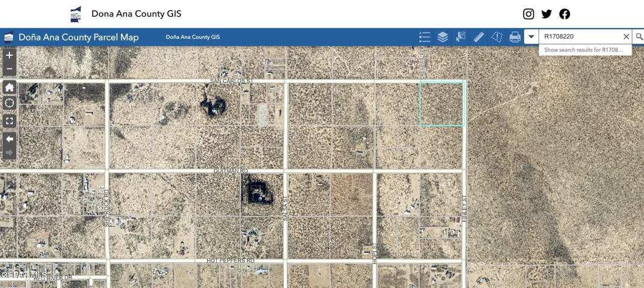Zoom out on the map
Screen dimensions: 644x288
point(10,69)
